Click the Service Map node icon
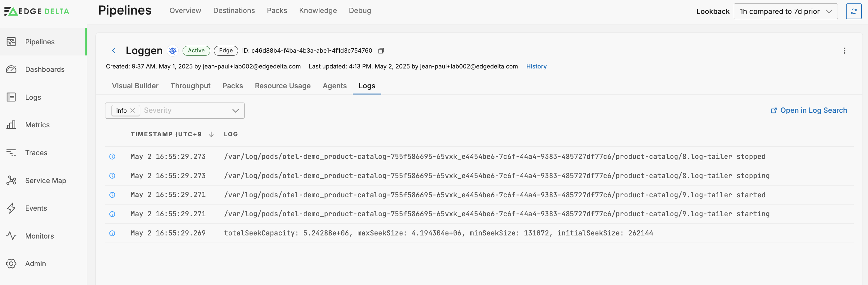This screenshot has height=285, width=868. click(x=11, y=181)
